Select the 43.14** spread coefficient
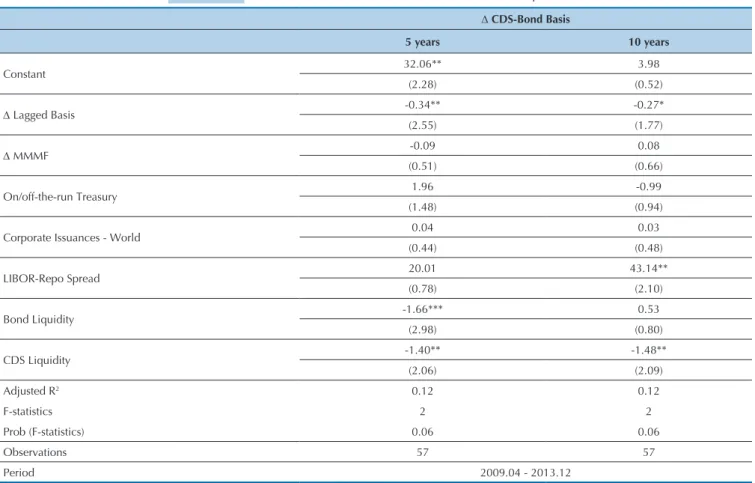755x483 pixels. click(x=649, y=269)
